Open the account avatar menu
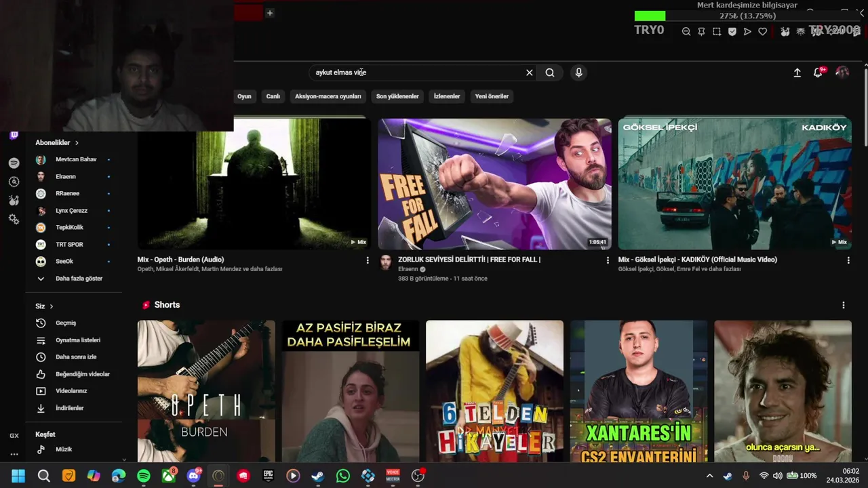Screen dimensions: 868x488 (x=842, y=73)
